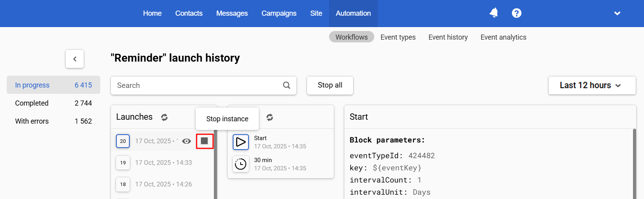Expand the account menu chevron in header
The height and width of the screenshot is (199, 644).
coord(617,13)
